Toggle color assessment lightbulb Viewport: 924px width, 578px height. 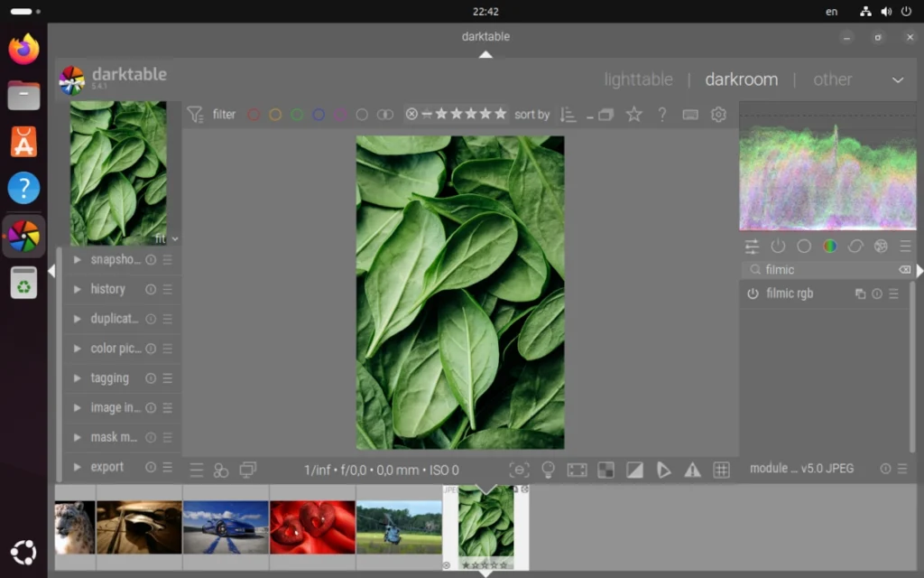click(x=548, y=470)
